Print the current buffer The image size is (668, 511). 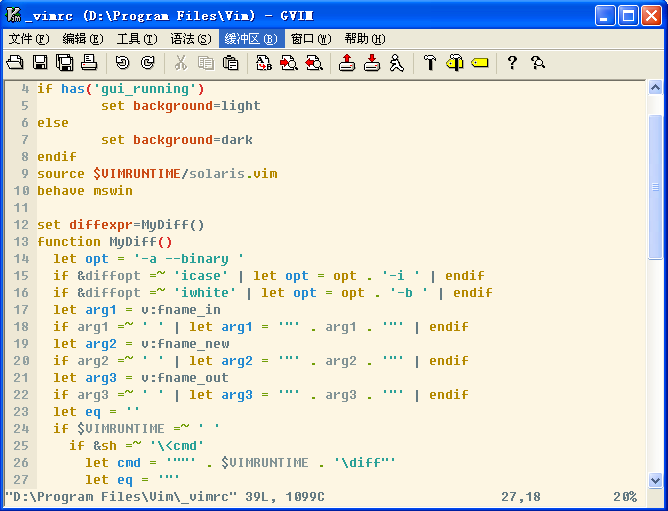[89, 63]
